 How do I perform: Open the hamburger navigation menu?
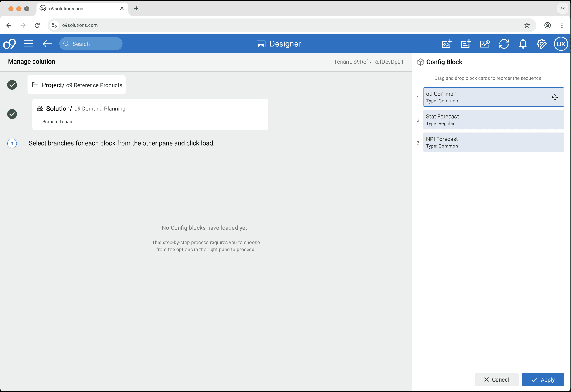pyautogui.click(x=29, y=44)
